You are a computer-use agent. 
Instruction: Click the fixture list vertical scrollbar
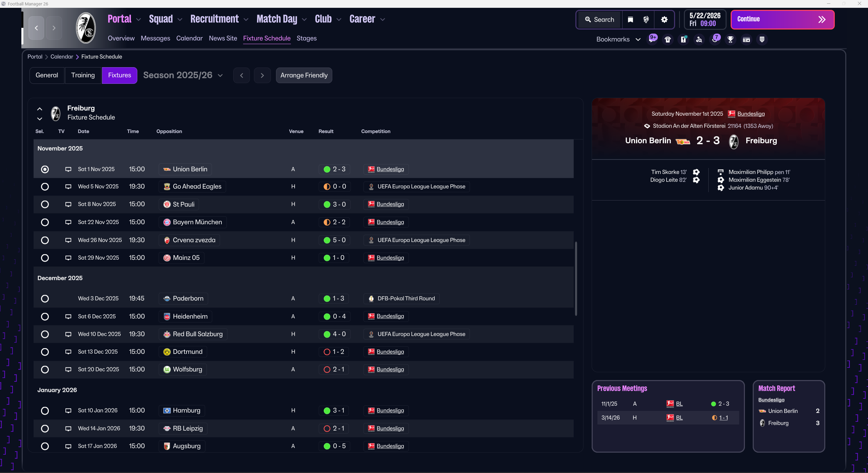(x=576, y=278)
